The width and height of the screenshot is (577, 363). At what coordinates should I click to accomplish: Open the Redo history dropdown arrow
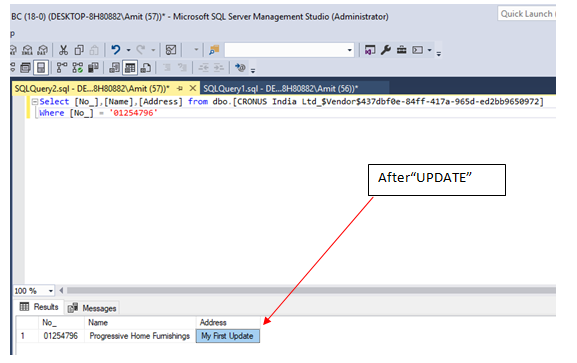(153, 50)
